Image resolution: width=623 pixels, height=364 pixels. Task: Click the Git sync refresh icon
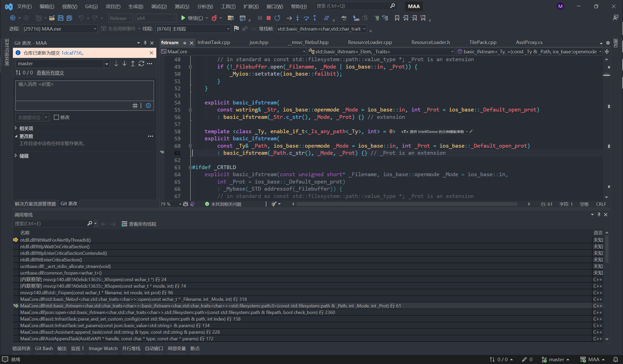[x=141, y=64]
